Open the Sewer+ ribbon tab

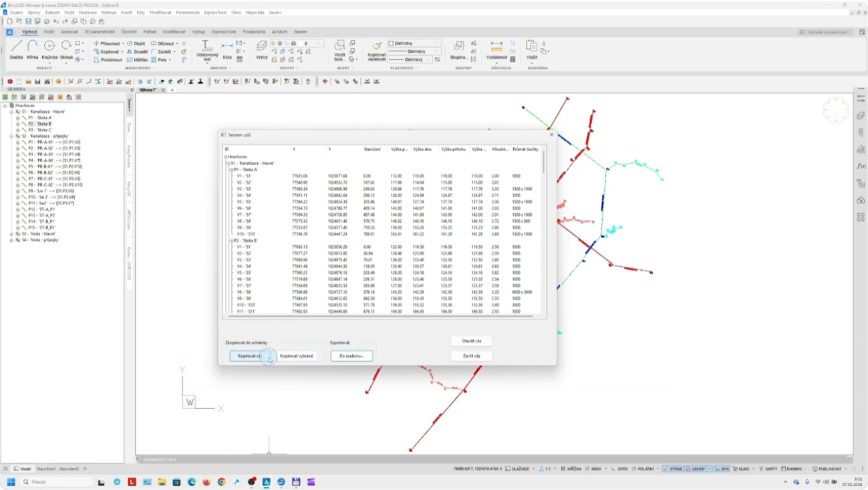301,31
